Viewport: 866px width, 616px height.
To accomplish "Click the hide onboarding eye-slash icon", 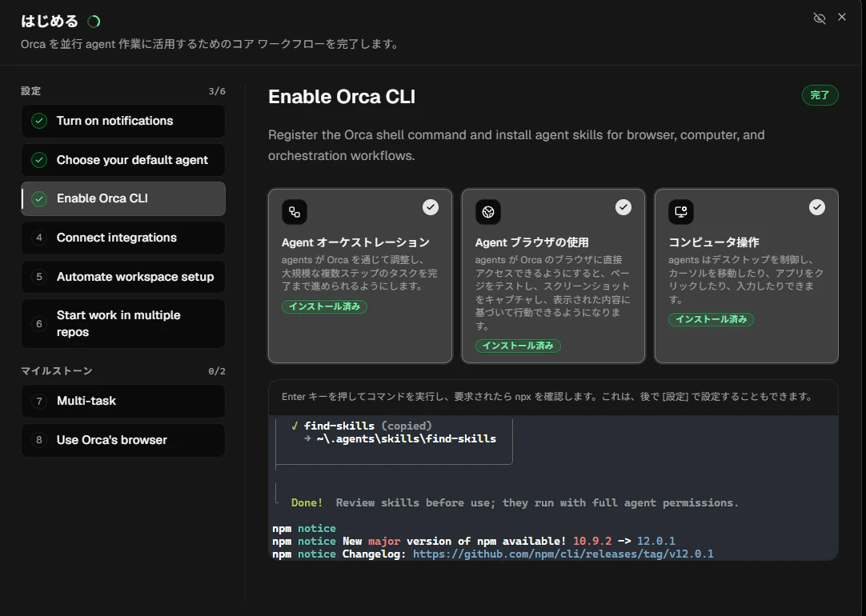I will tap(819, 18).
